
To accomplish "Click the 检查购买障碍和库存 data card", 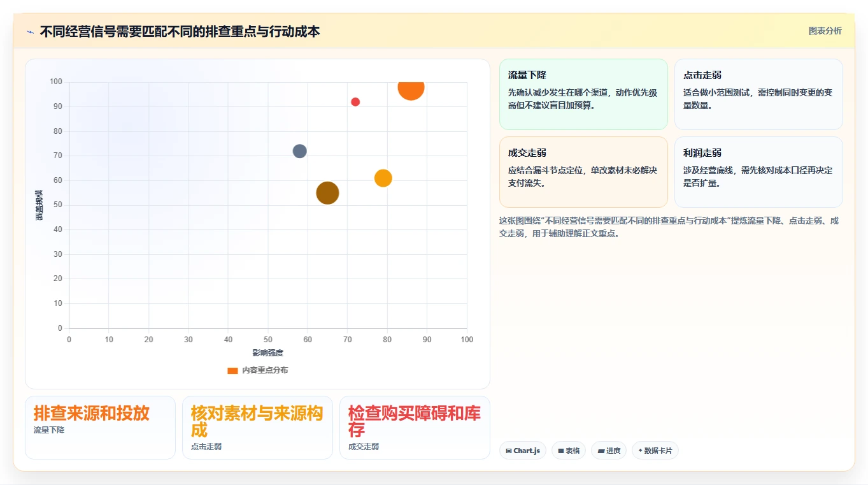I will [x=415, y=428].
